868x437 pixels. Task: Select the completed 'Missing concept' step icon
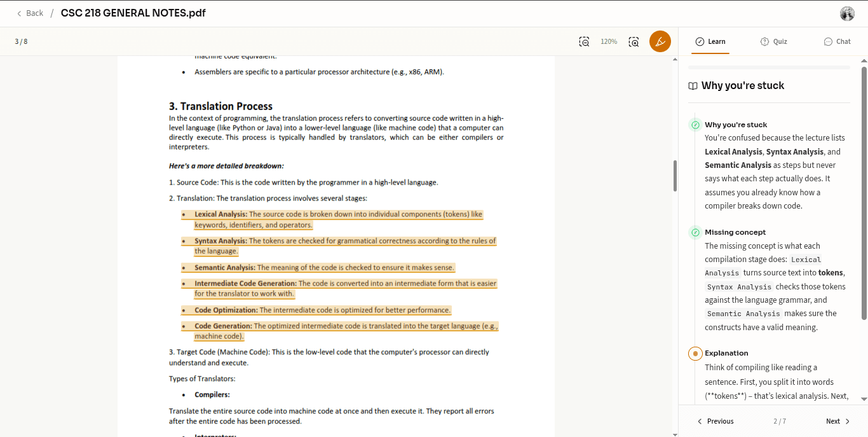click(695, 232)
